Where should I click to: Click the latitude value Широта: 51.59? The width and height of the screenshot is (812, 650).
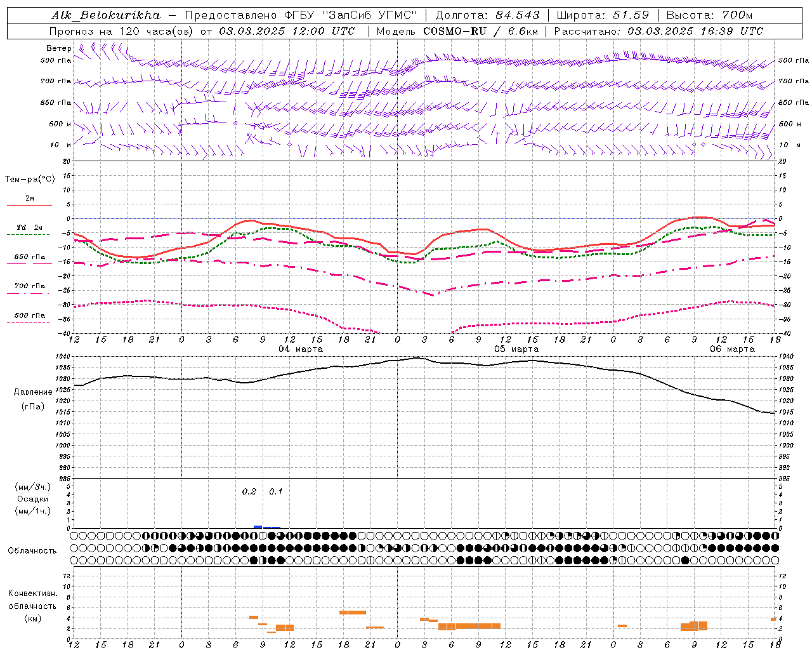[603, 15]
